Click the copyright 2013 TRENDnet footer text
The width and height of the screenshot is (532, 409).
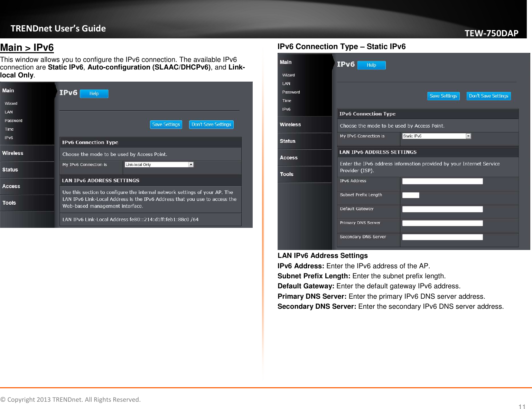(x=71, y=399)
